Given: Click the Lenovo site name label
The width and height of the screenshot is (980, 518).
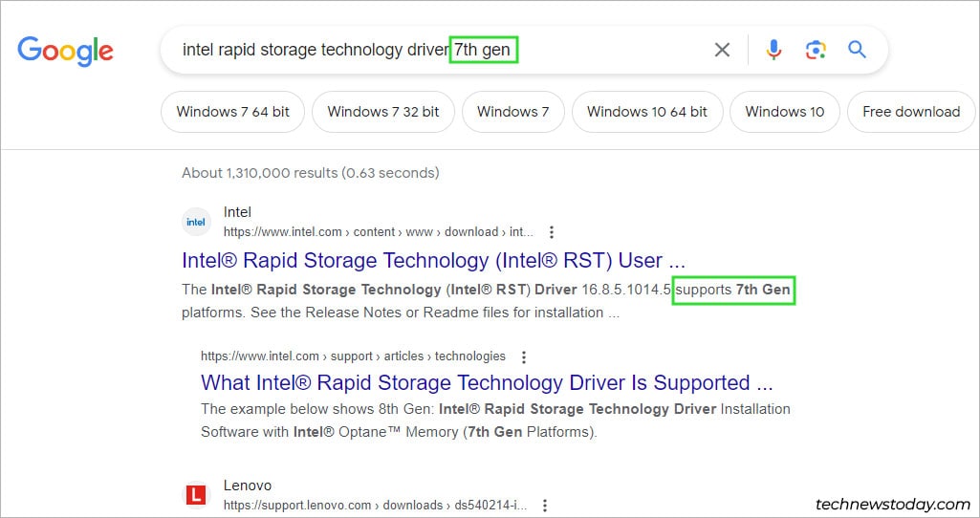Looking at the screenshot, I should (248, 486).
